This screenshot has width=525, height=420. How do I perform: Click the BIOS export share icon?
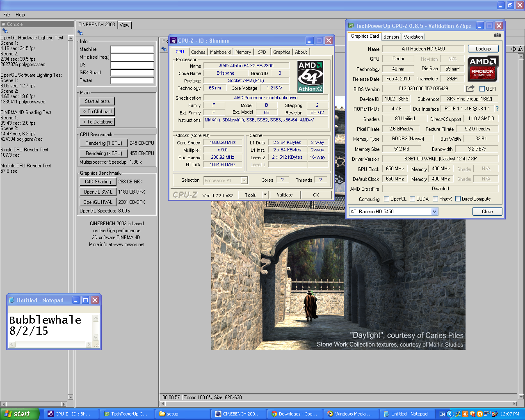coord(470,89)
